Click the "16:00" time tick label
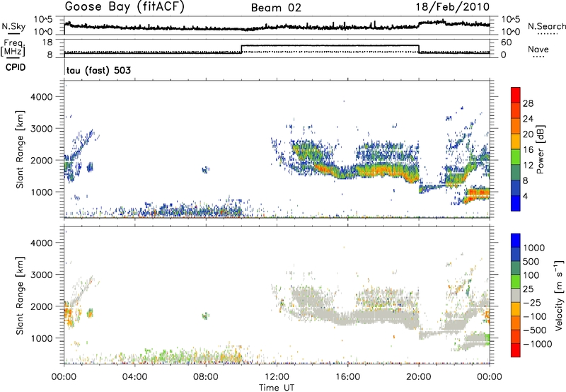Viewport: 566px width, 392px height. 347,377
